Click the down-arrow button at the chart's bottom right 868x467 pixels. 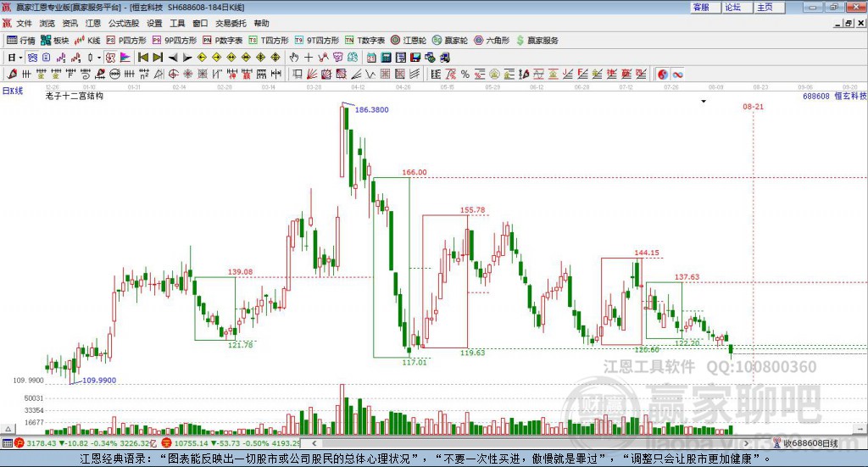(x=861, y=429)
